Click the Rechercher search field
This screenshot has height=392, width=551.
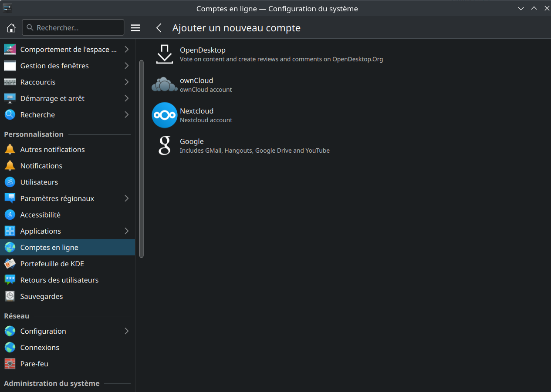tap(73, 28)
